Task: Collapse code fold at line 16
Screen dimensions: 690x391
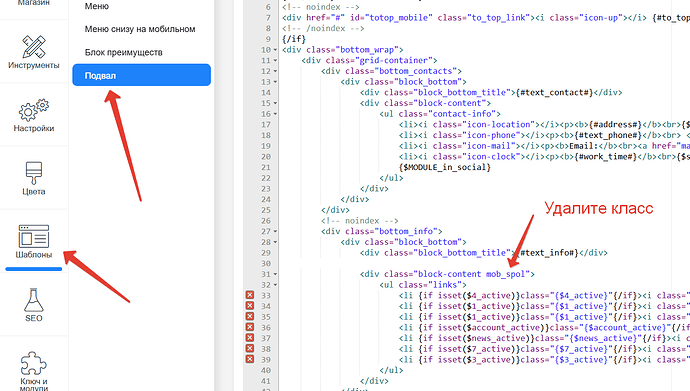Action: [275, 114]
